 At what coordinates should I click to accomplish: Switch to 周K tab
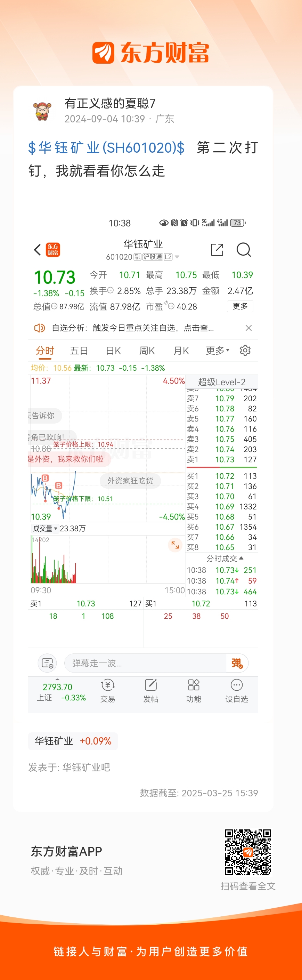(147, 351)
